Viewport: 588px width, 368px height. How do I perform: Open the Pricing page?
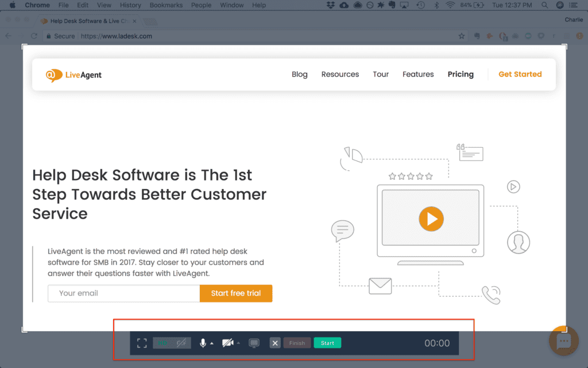pos(461,74)
